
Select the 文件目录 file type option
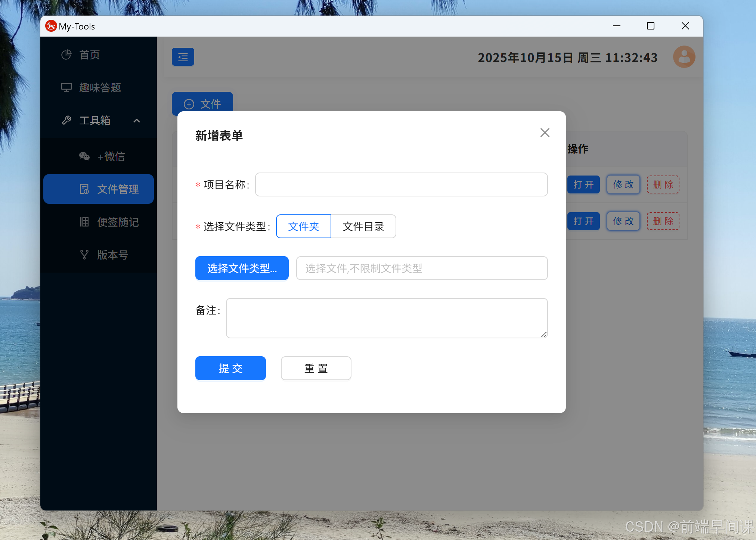(x=363, y=226)
